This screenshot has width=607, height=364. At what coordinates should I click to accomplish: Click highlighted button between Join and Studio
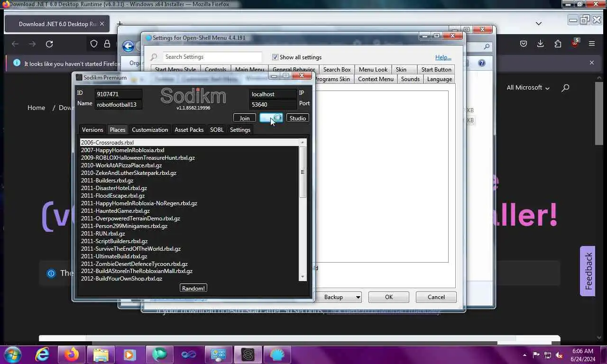click(x=271, y=118)
